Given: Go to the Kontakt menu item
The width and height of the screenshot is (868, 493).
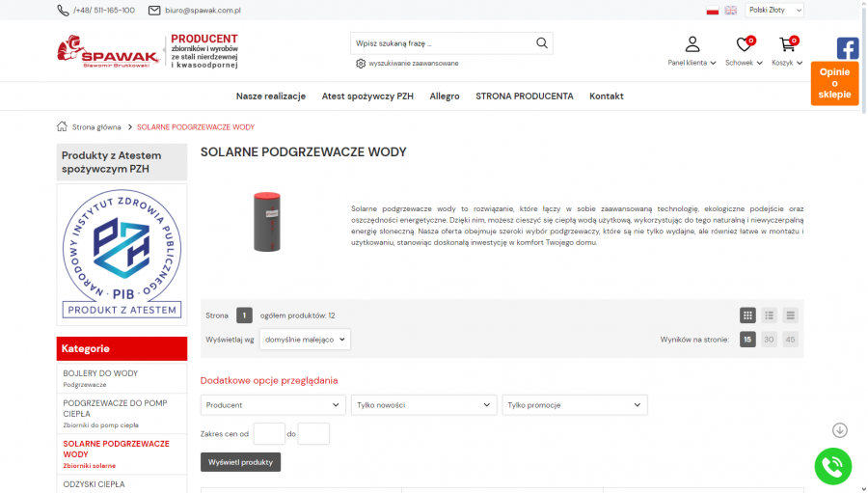Looking at the screenshot, I should 607,96.
